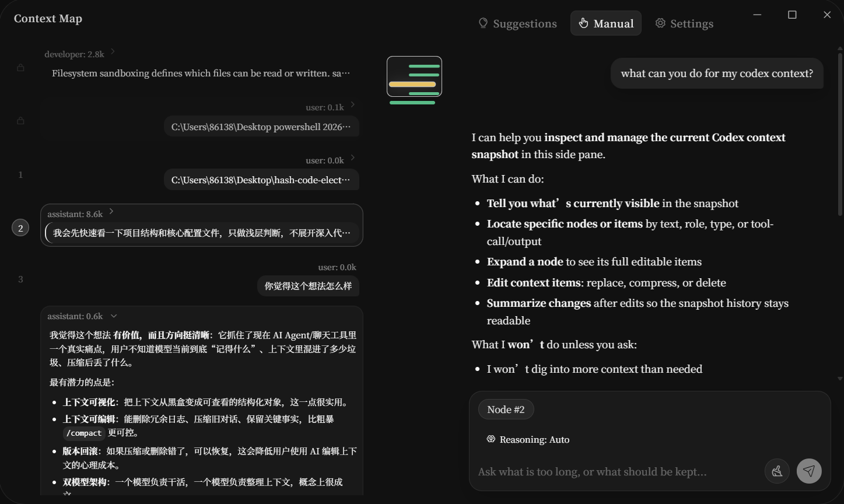844x504 pixels.
Task: Click the 'hash-code-elect' path message bubble
Action: (x=261, y=180)
